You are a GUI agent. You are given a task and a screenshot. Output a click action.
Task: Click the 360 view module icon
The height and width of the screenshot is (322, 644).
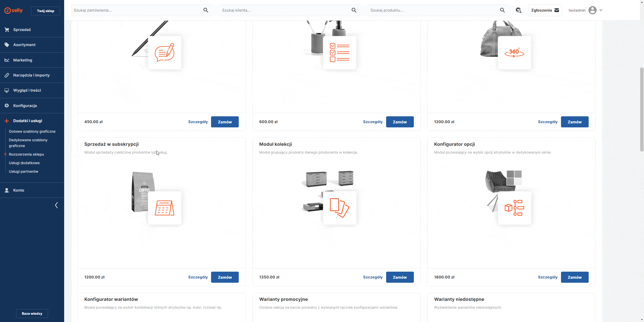[x=514, y=53]
